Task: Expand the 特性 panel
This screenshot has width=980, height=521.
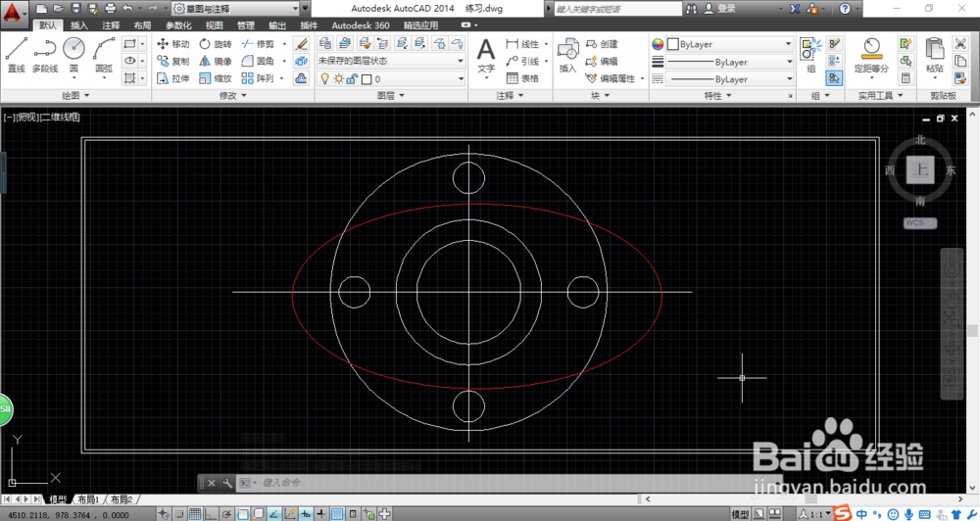Action: [x=717, y=96]
